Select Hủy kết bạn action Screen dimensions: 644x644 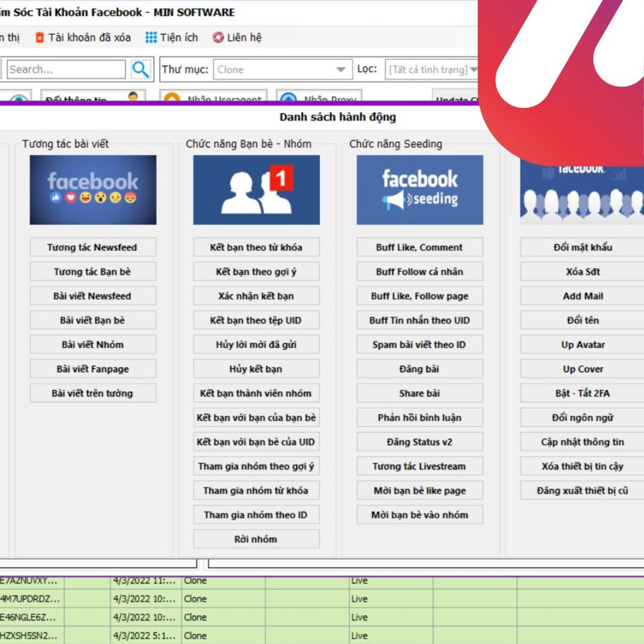pyautogui.click(x=256, y=369)
